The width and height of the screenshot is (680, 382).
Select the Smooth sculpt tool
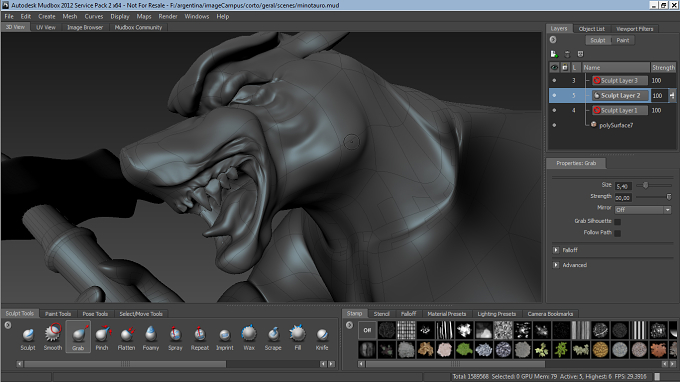click(x=53, y=337)
